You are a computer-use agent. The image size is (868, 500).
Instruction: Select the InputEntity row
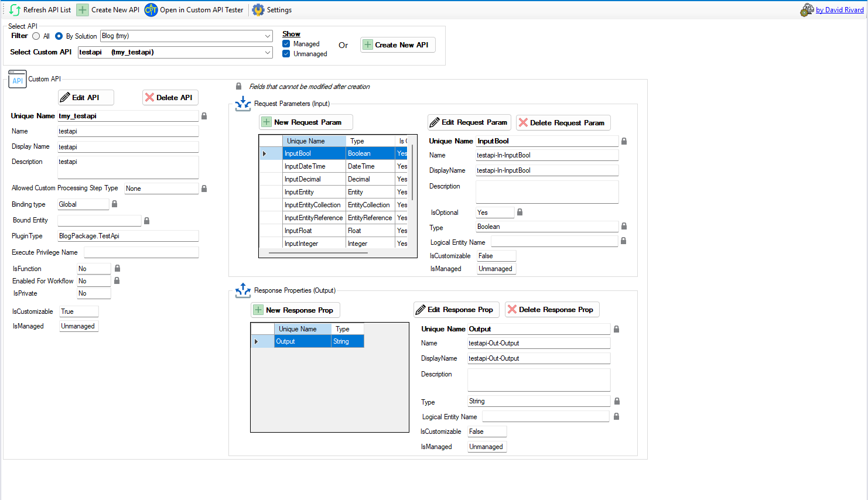[333, 192]
